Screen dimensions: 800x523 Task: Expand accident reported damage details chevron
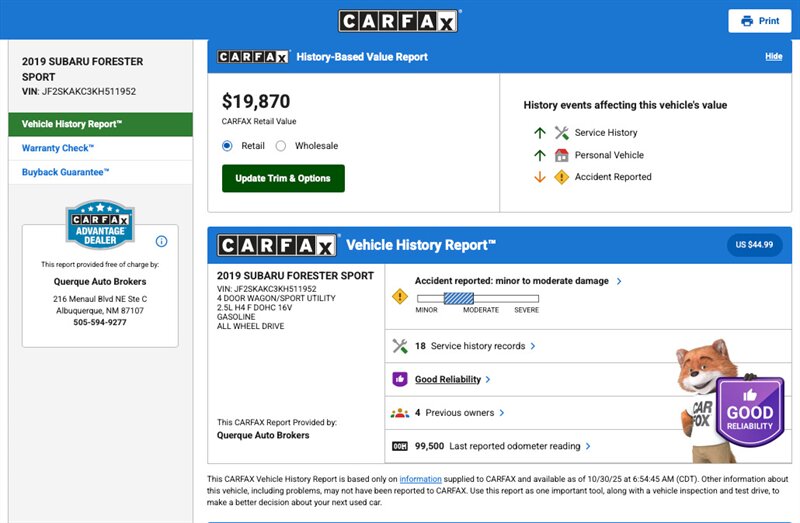pyautogui.click(x=619, y=282)
